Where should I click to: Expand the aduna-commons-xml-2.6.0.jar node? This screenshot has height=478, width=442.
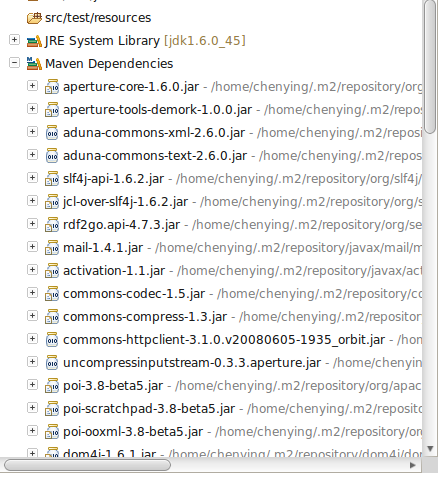[x=32, y=132]
